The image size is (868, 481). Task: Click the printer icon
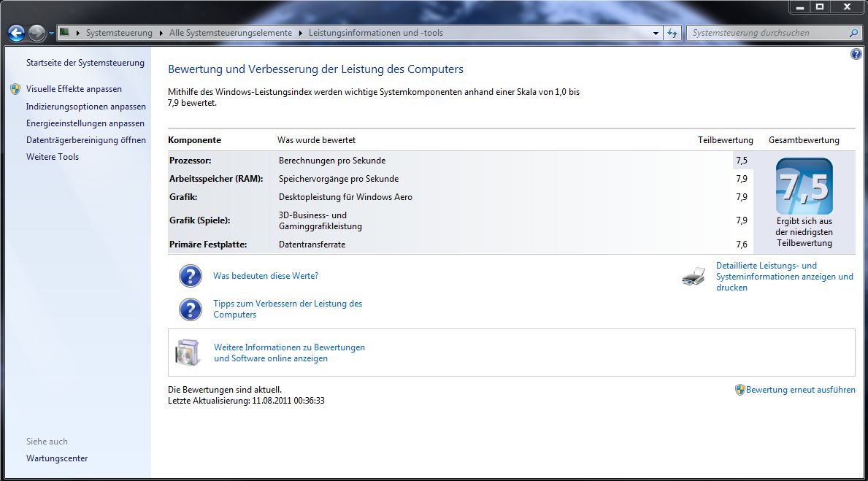tap(694, 276)
